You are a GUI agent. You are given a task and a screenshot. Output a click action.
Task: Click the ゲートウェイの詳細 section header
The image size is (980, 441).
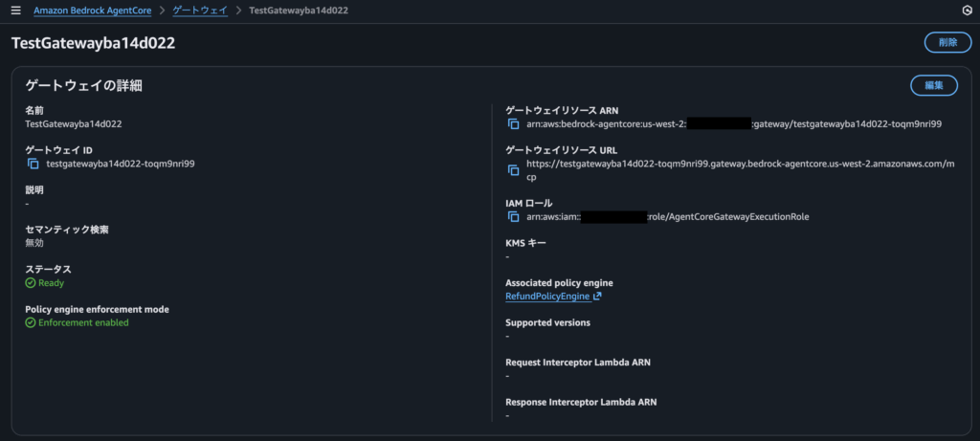(84, 85)
